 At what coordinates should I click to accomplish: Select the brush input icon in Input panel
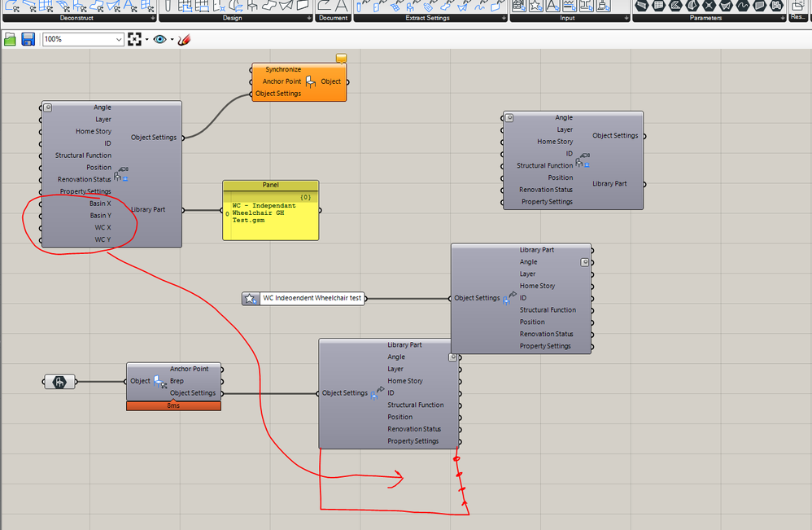tap(603, 5)
